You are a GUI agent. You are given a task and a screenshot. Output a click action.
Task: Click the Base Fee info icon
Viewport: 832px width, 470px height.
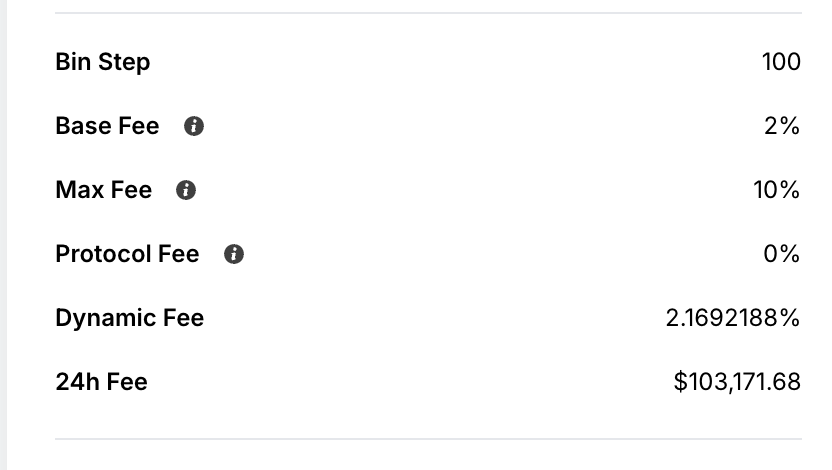[x=194, y=127]
